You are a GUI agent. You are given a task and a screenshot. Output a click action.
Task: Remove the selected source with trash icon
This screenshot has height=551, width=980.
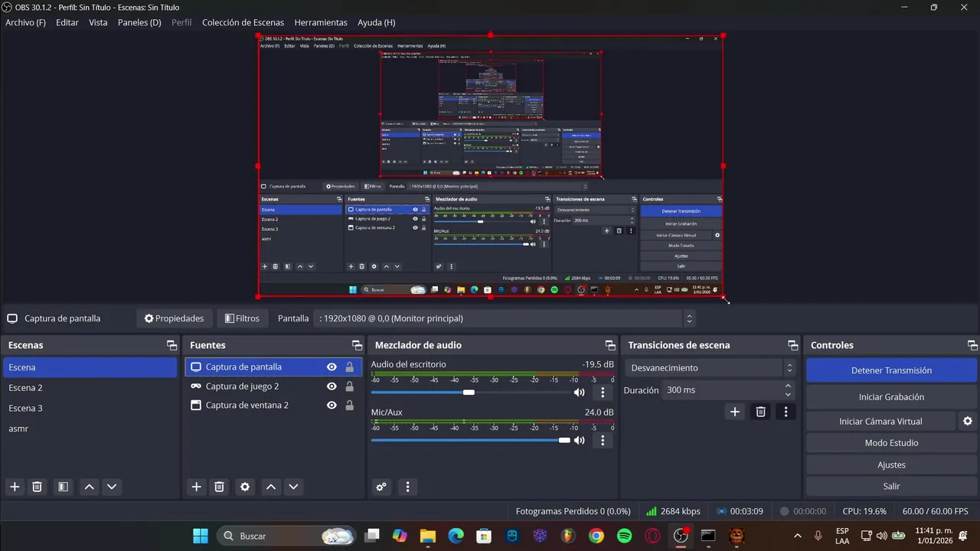(x=219, y=487)
